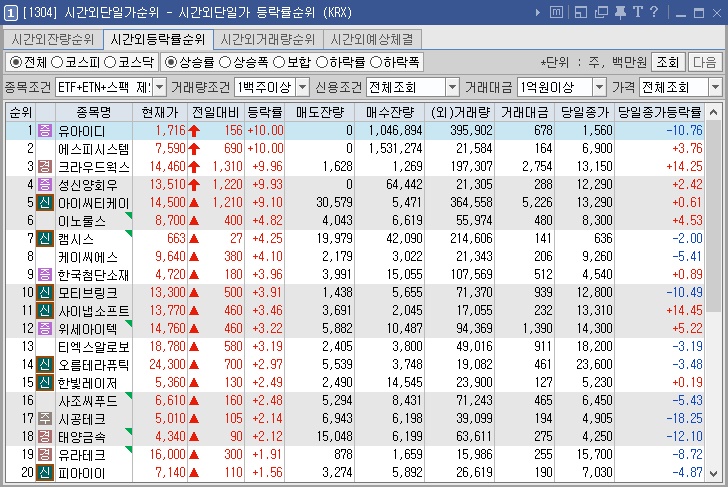Click the 거래대금 value 5,226
This screenshot has width=728, height=487.
(537, 202)
